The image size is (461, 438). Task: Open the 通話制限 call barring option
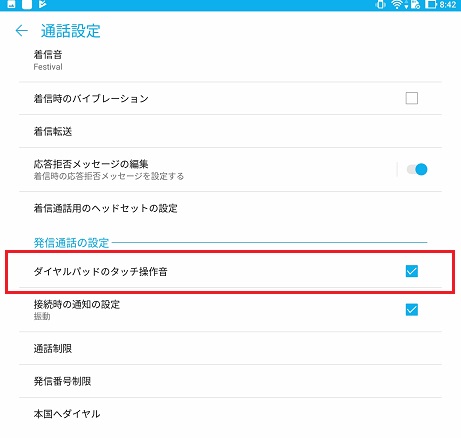pyautogui.click(x=230, y=348)
